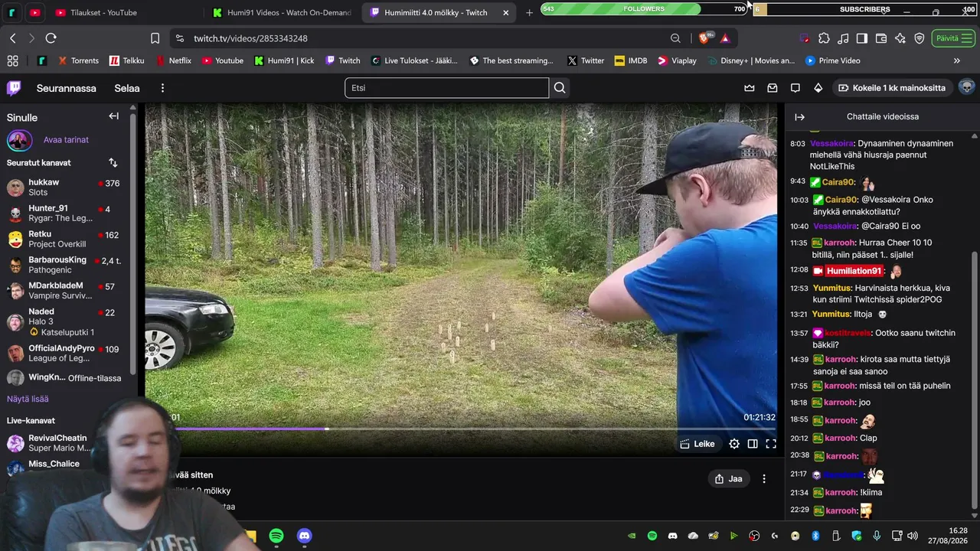Click the Etsi search field
Viewport: 980px width, 551px height.
point(447,88)
